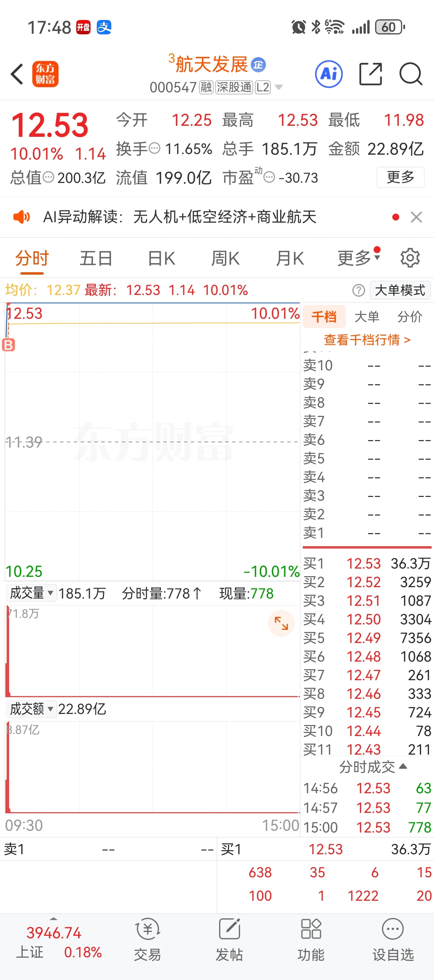Switch to the 日K tab
434x980 pixels.
coord(162,259)
